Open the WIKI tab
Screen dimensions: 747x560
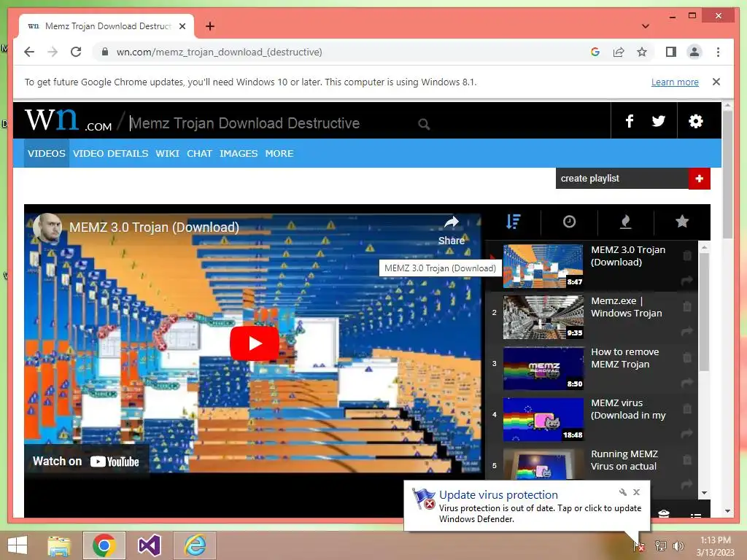pos(167,153)
